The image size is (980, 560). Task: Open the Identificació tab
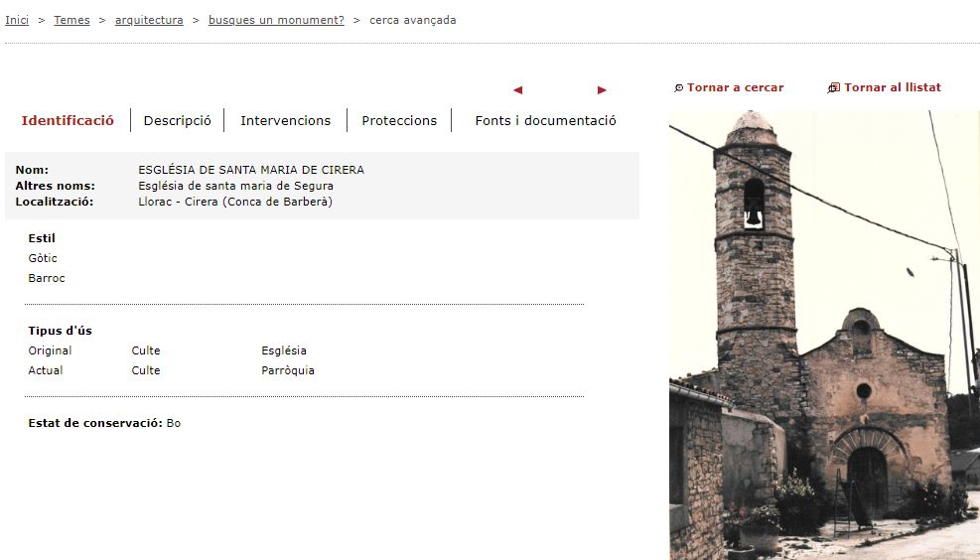68,121
